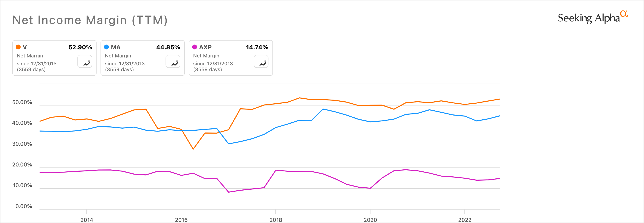The height and width of the screenshot is (223, 644).
Task: Click the 2014 label on the time axis
Action: pos(86,220)
